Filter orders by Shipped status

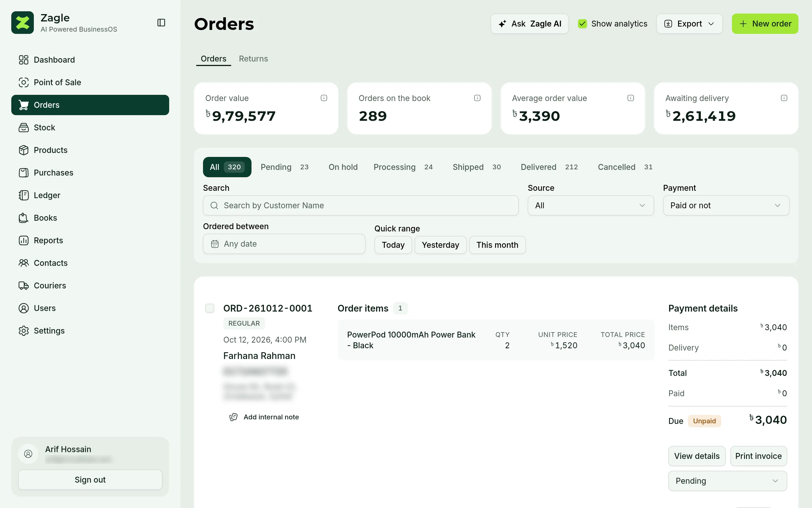point(477,167)
